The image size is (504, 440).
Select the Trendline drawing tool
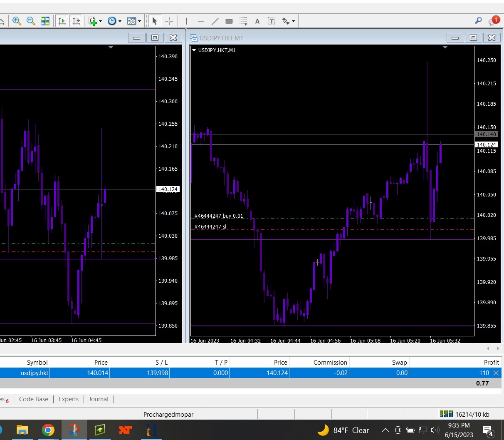tap(215, 21)
